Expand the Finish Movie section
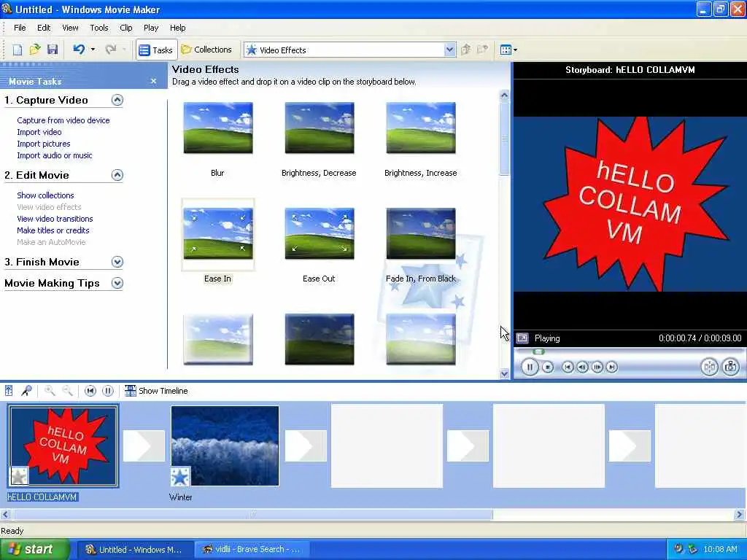The image size is (747, 560). pyautogui.click(x=117, y=262)
